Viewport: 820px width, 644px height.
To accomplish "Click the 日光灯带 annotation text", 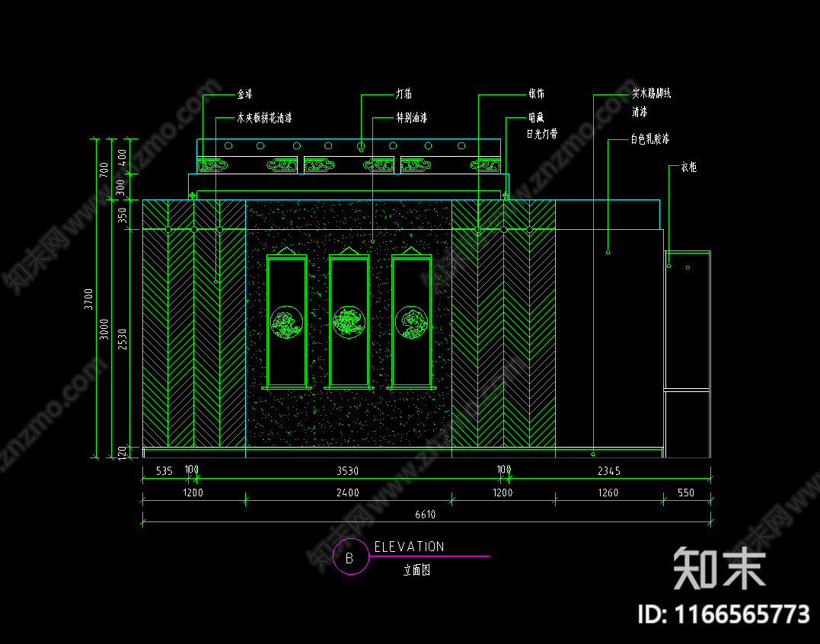I will click(x=542, y=134).
